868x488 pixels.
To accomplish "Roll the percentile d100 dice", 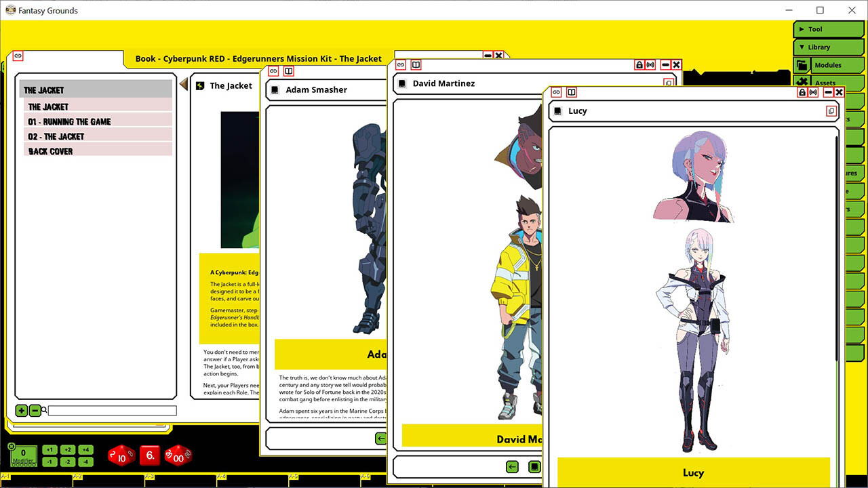I will point(178,455).
